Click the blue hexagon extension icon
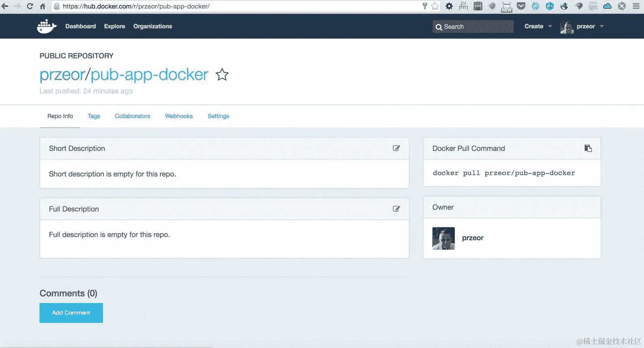The height and width of the screenshot is (348, 644). [x=550, y=6]
